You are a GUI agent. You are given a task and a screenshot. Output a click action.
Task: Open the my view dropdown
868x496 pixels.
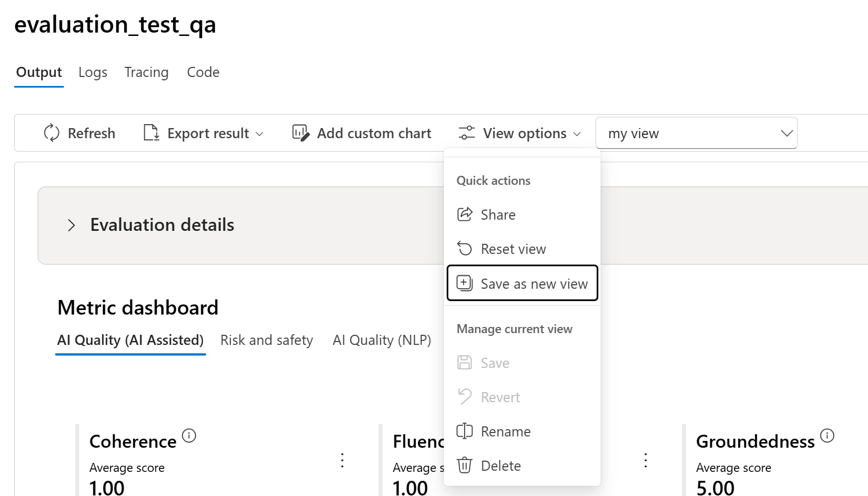click(x=696, y=133)
